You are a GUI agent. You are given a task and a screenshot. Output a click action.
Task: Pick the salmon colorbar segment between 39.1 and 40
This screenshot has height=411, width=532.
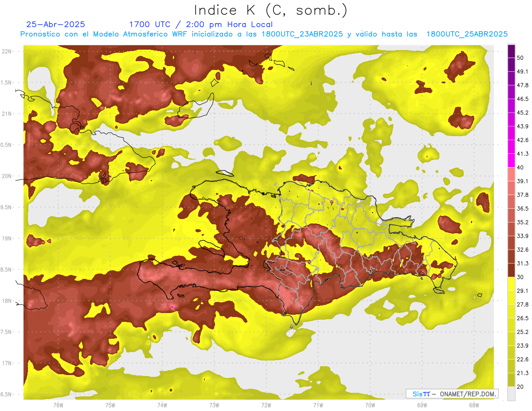coord(512,174)
